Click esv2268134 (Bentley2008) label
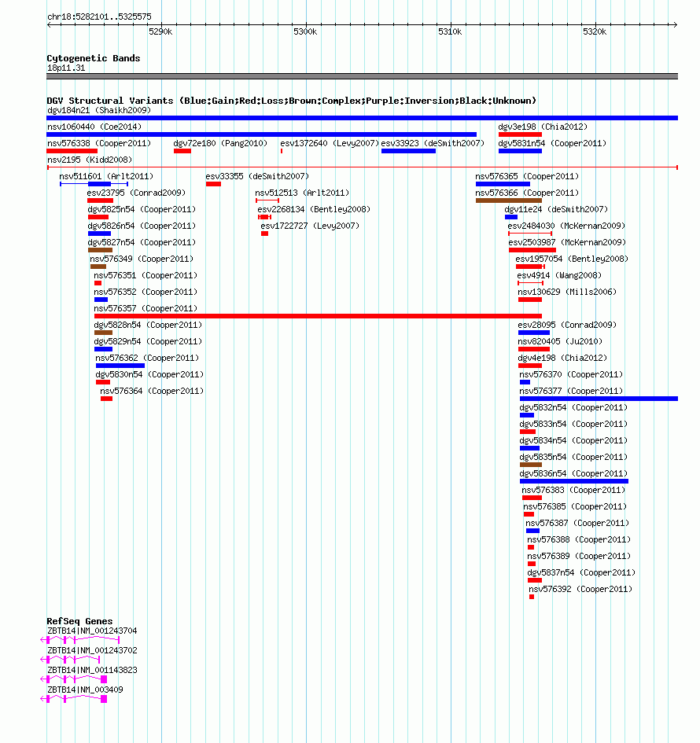The image size is (700, 743). [x=314, y=209]
